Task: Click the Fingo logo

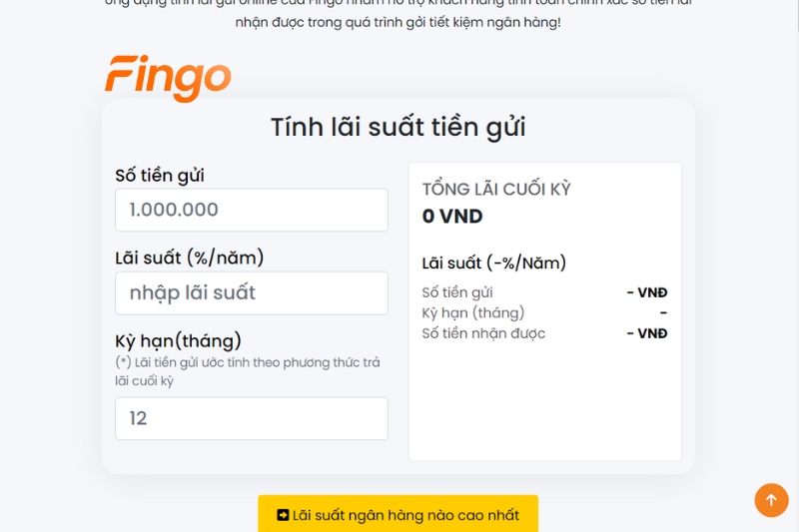Action: click(x=168, y=79)
